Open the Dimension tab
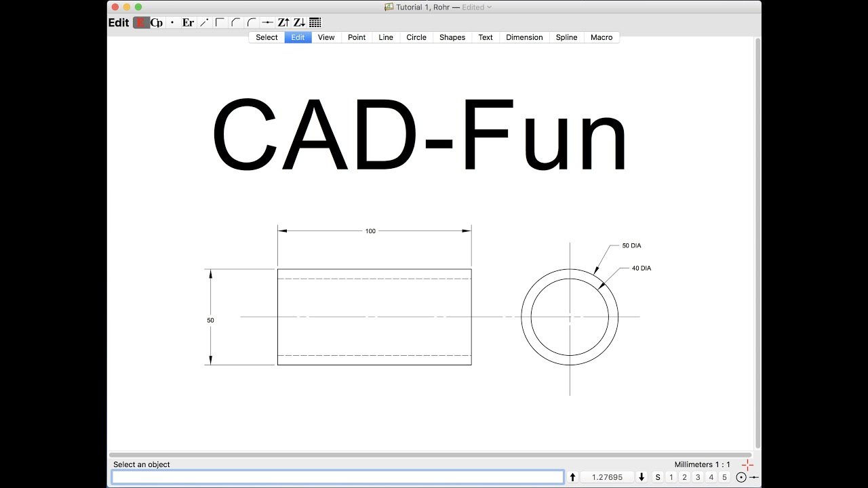Image resolution: width=868 pixels, height=488 pixels. click(x=524, y=37)
